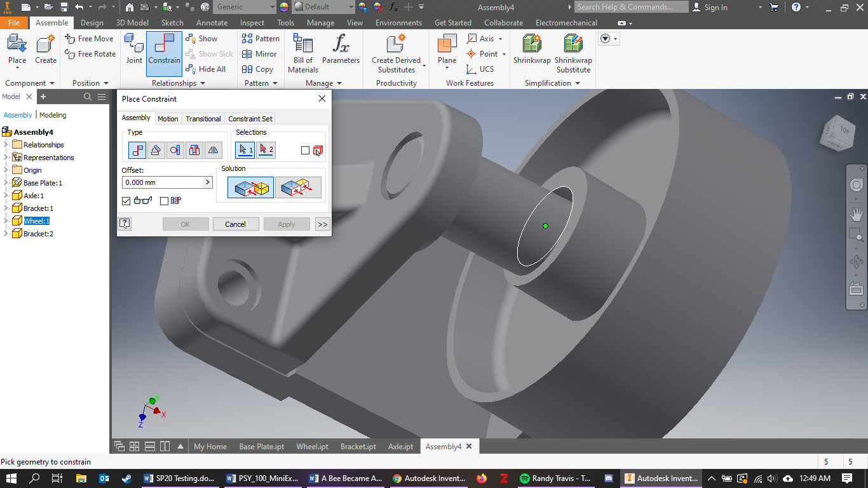This screenshot has width=868, height=488.
Task: Switch to the Motion tab
Action: click(168, 119)
